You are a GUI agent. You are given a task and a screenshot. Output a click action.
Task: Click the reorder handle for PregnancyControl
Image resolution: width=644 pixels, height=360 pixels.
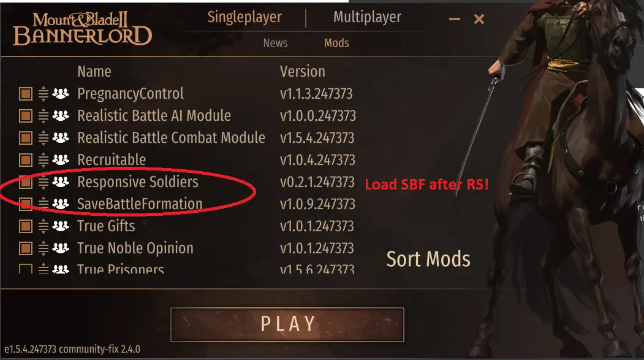tap(43, 94)
